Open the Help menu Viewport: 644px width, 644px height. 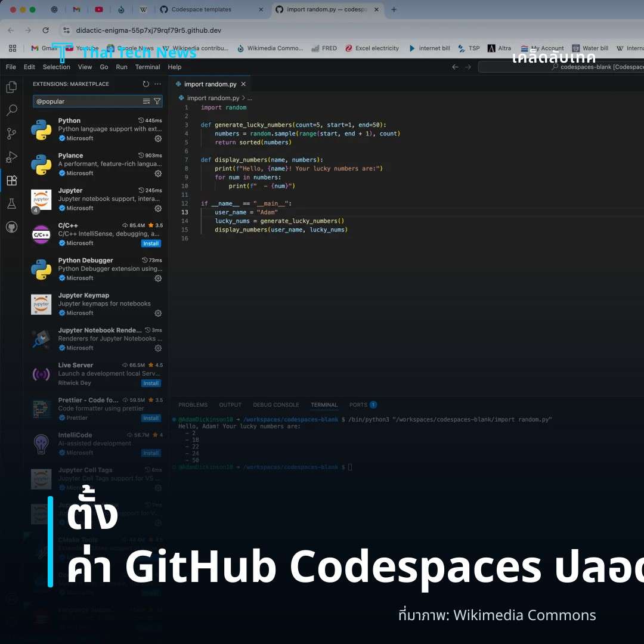coord(175,67)
